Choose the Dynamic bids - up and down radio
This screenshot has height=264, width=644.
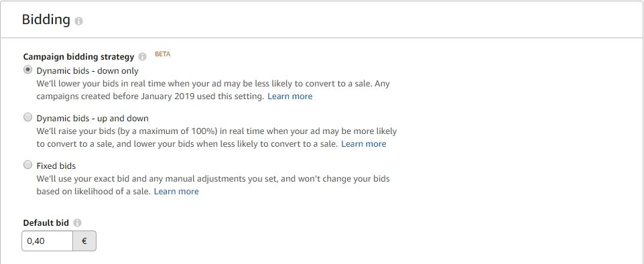pos(27,117)
